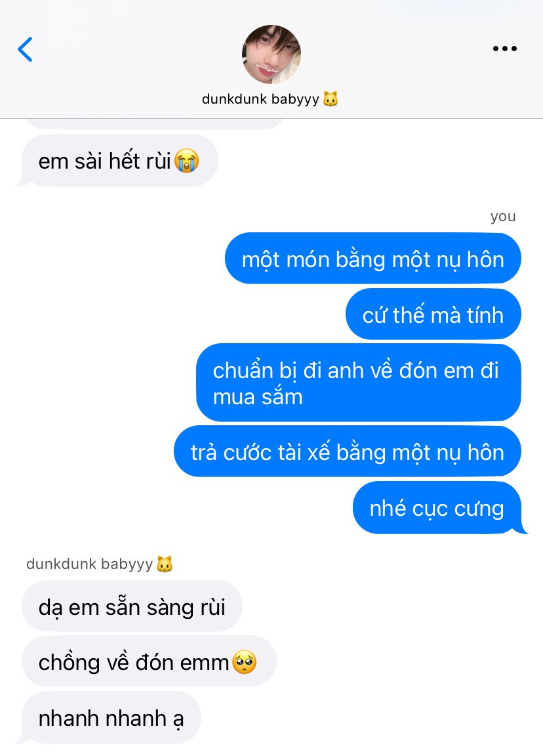Tap the blue back arrow
Image resolution: width=543 pixels, height=756 pixels.
(25, 49)
